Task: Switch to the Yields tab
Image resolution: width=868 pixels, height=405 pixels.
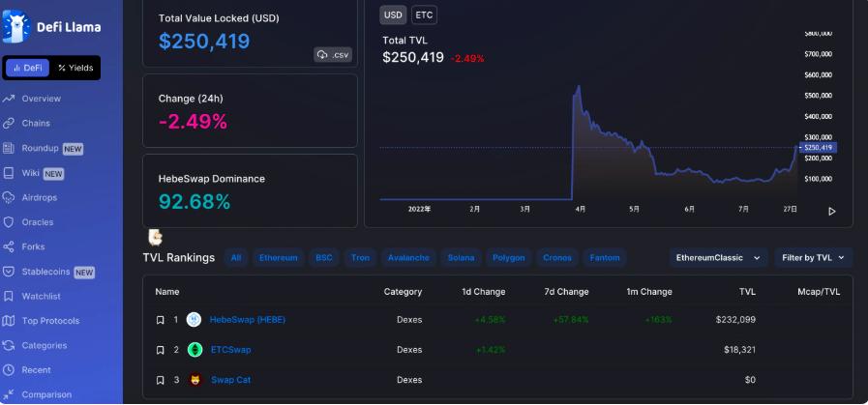Action: click(75, 68)
